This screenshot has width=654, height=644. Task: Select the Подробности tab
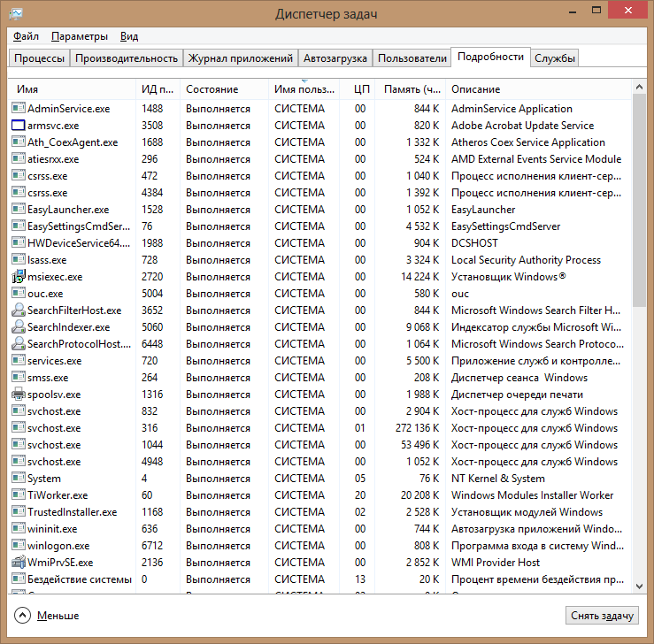490,57
